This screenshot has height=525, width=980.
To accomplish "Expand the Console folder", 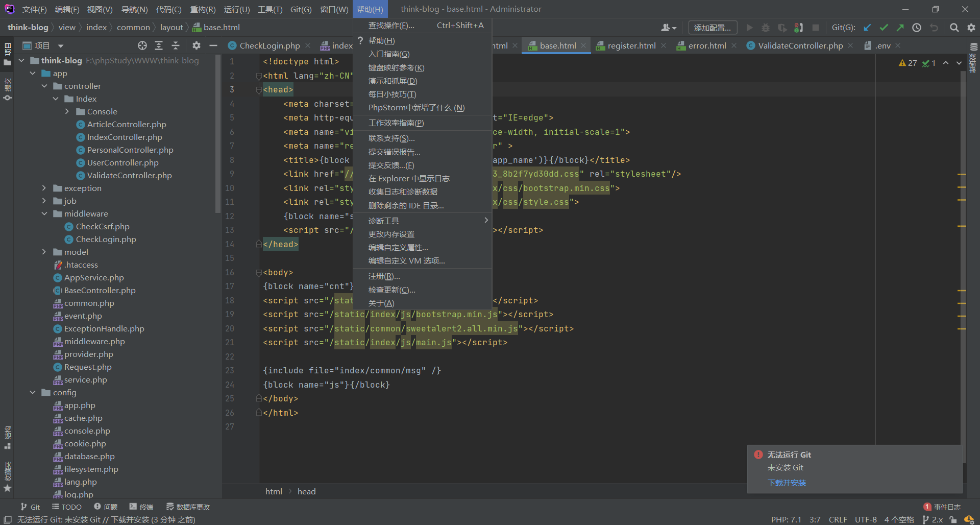I will [x=67, y=111].
